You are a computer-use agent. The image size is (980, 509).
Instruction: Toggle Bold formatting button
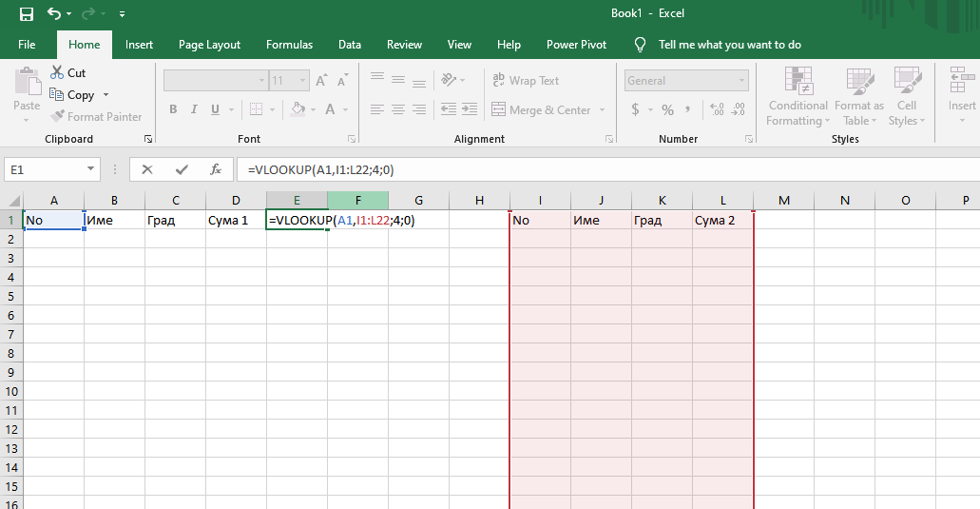(173, 109)
